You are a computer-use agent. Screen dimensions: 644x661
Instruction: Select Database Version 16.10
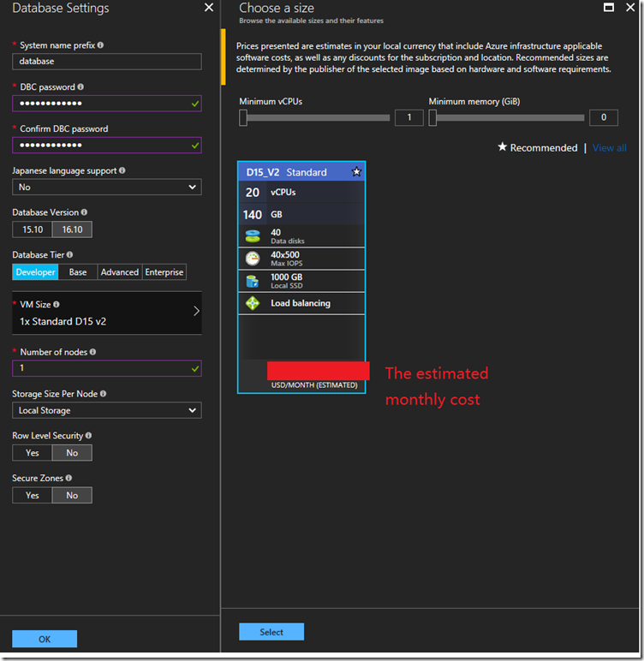72,229
